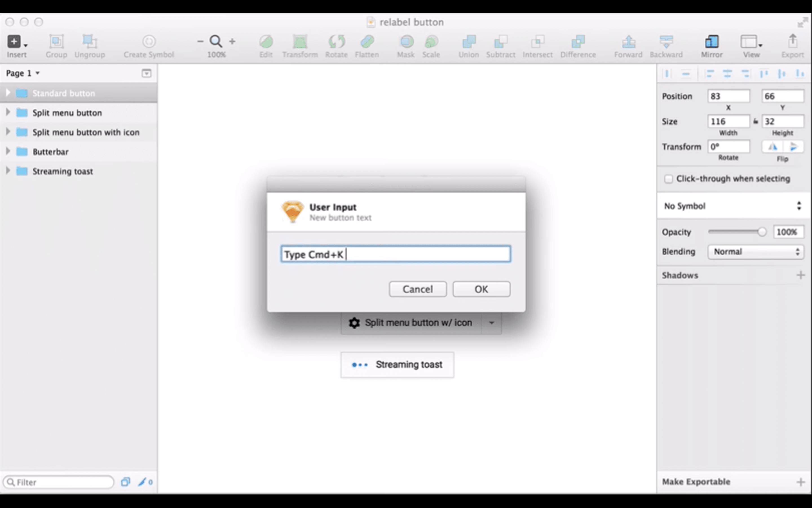Click the distribute vertically icon

686,73
